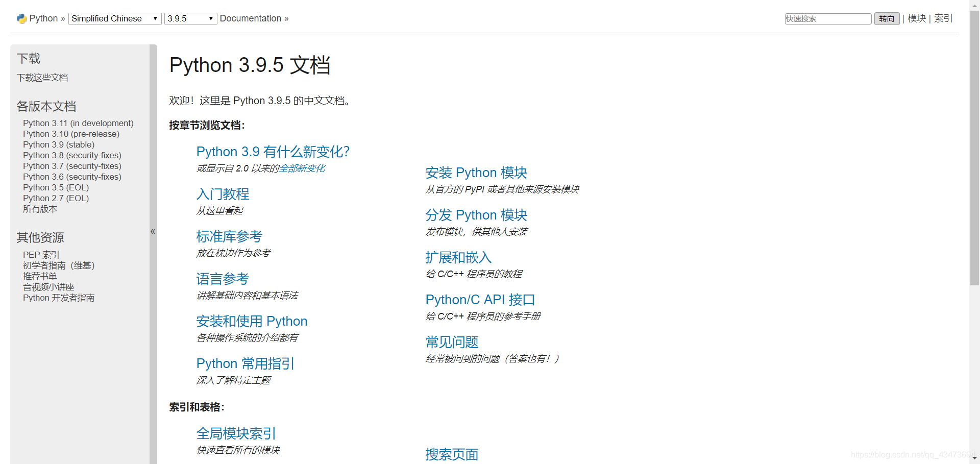Click description text 讲解基础内容和基本语法
Viewport: 980px width, 464px height.
click(x=248, y=296)
